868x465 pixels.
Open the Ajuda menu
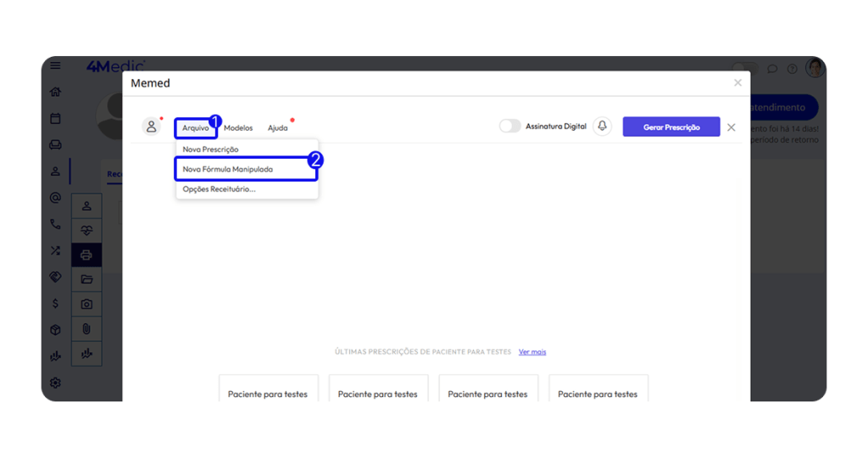tap(278, 128)
